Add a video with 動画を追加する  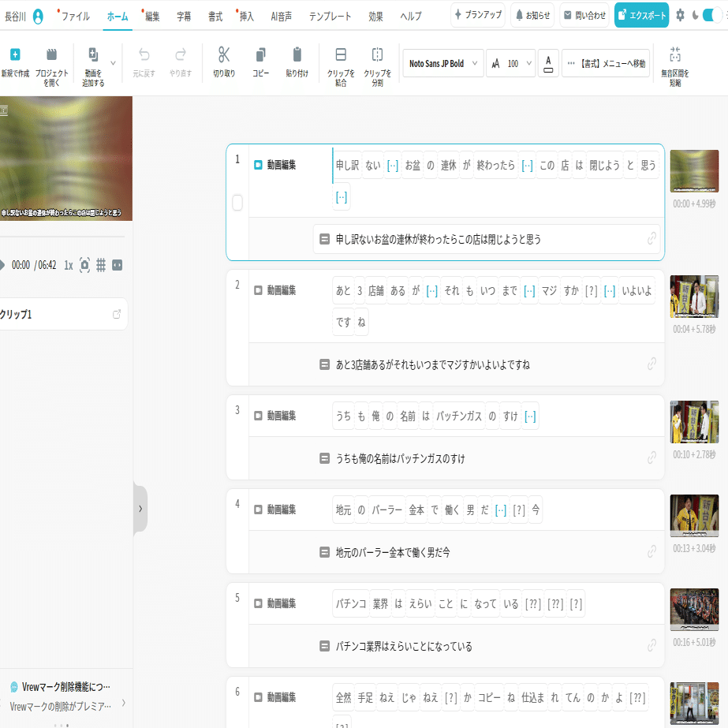(93, 67)
